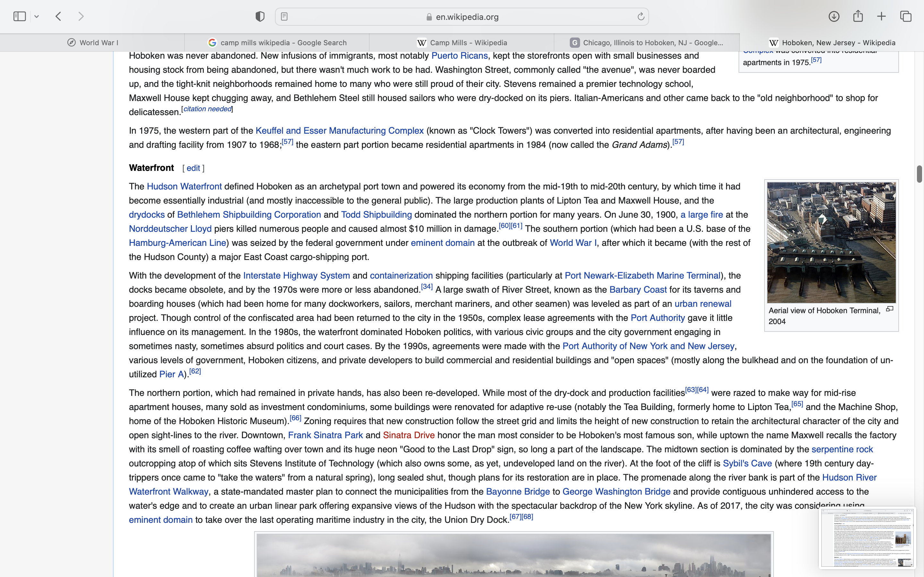Edit the Waterfront section via edit link

(x=193, y=168)
